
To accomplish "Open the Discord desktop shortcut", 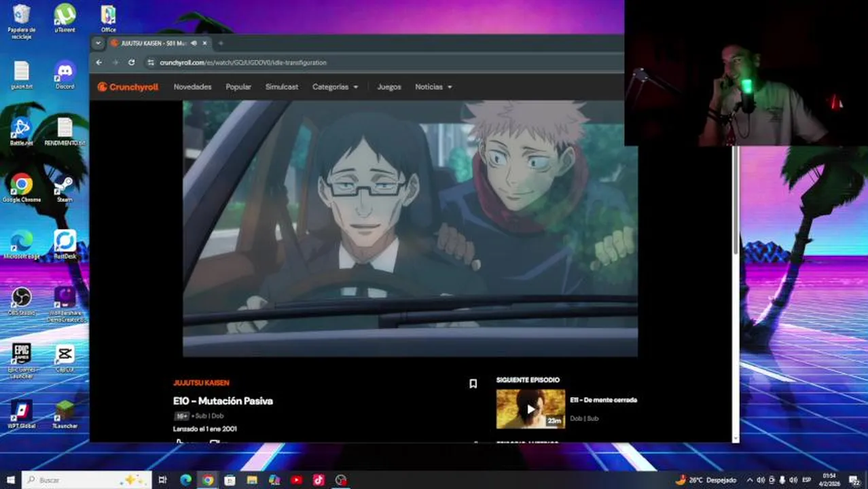I will pyautogui.click(x=65, y=75).
